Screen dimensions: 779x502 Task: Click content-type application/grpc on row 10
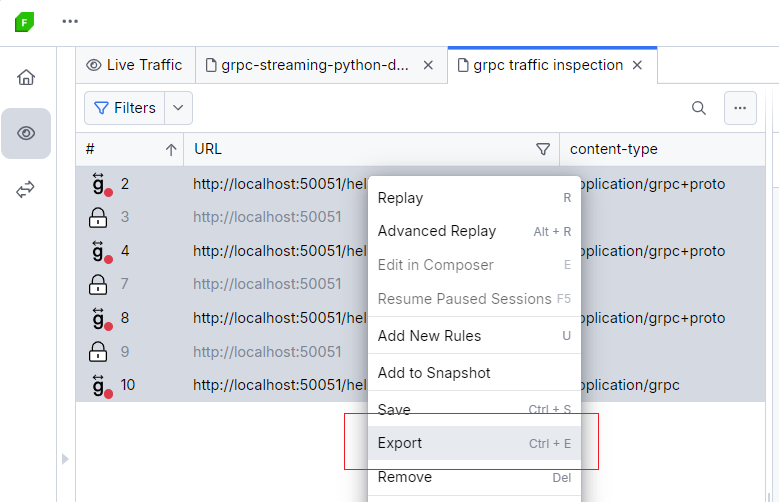(x=630, y=385)
